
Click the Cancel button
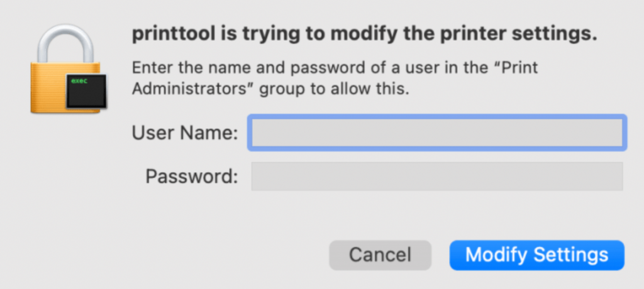coord(380,255)
